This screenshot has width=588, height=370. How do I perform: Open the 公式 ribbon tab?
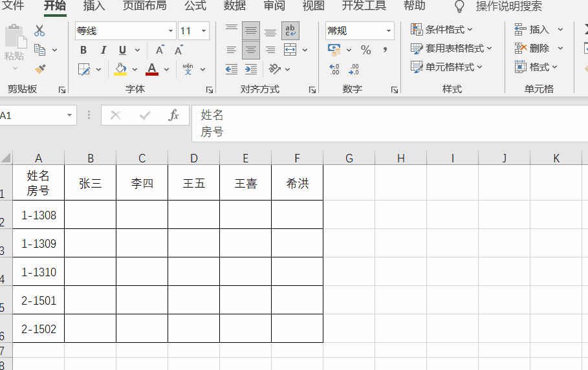(195, 6)
